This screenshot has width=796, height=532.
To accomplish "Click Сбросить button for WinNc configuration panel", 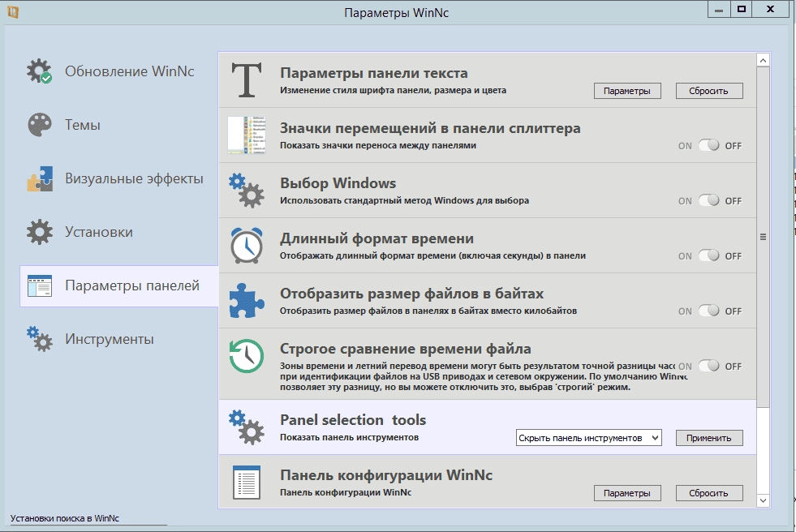I will click(709, 493).
